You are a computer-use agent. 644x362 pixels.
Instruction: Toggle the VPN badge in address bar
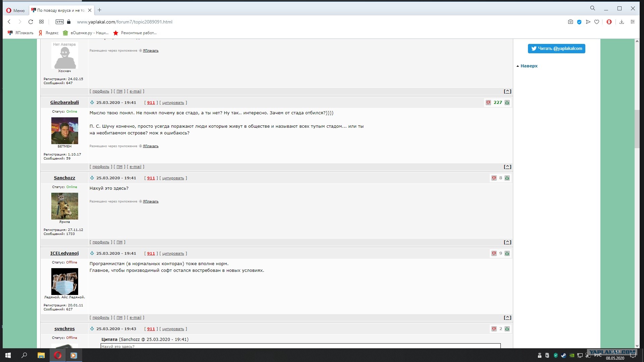pos(60,22)
